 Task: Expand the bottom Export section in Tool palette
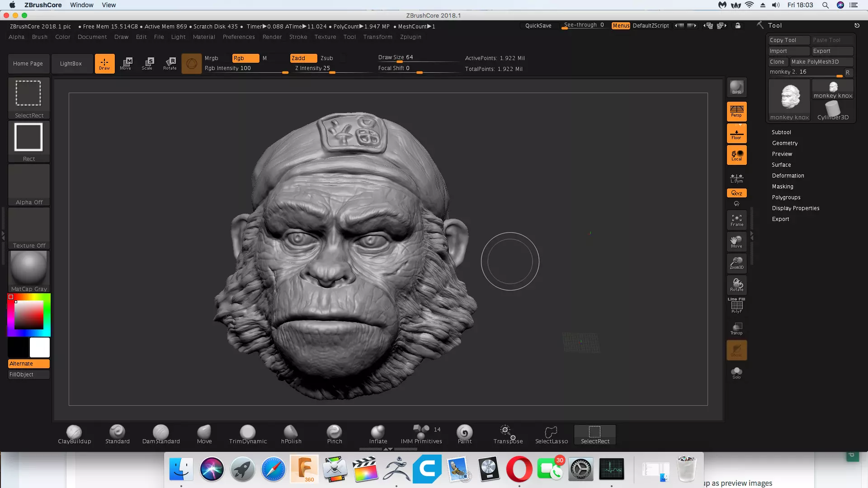[780, 219]
